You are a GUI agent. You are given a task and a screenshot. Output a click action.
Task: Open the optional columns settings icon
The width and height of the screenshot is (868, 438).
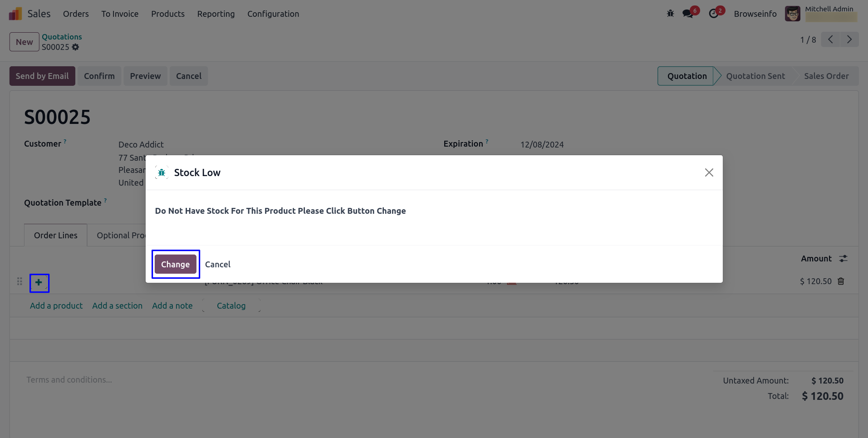click(x=843, y=259)
